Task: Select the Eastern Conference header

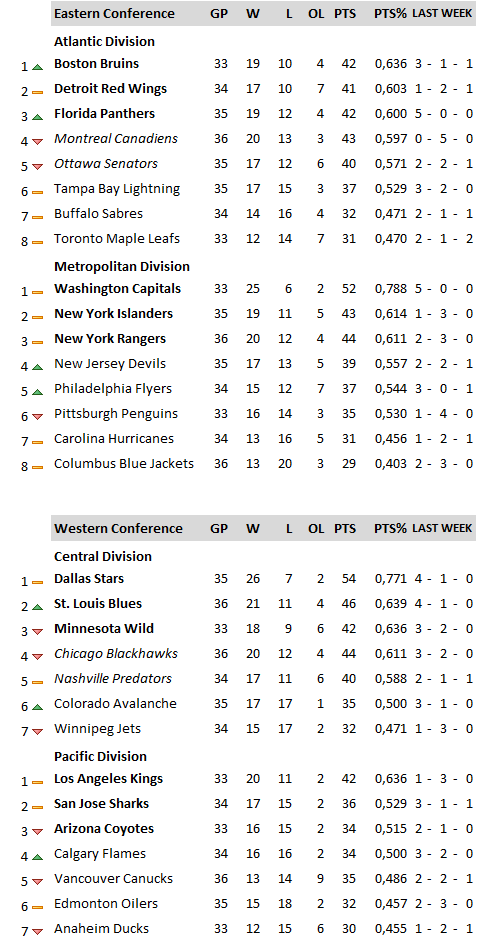Action: point(114,13)
